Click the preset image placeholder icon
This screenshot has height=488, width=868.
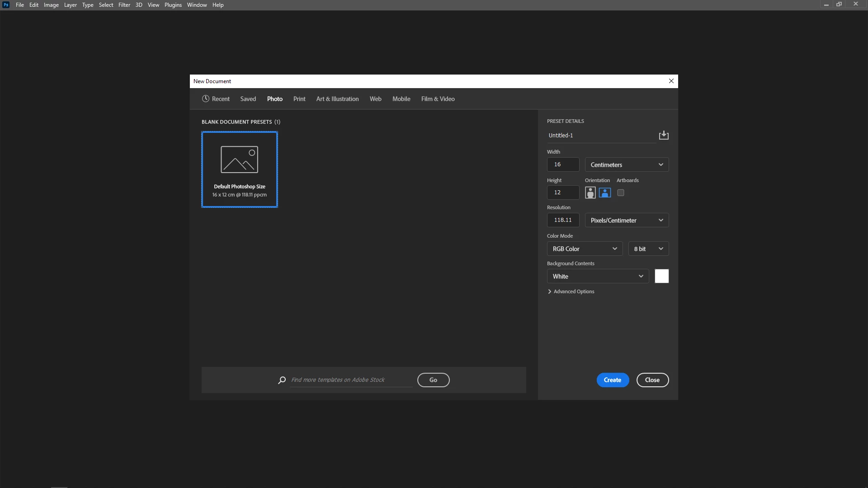(x=239, y=159)
